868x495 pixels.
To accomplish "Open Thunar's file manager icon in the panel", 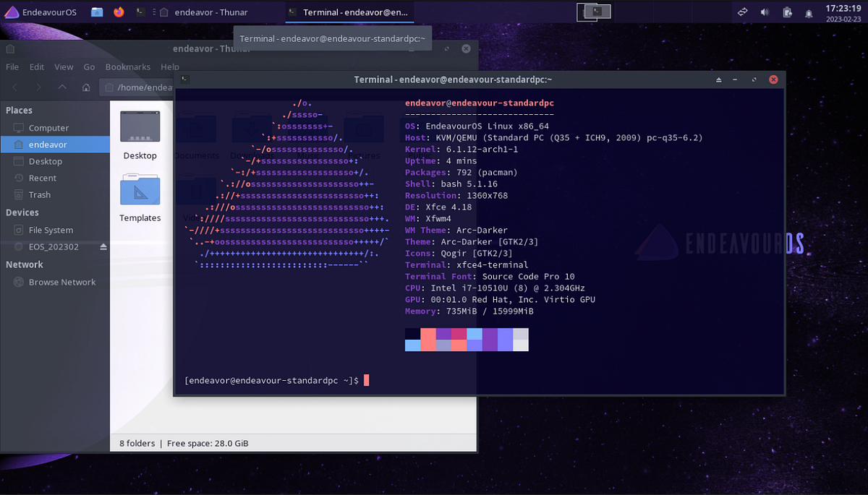I will [96, 12].
